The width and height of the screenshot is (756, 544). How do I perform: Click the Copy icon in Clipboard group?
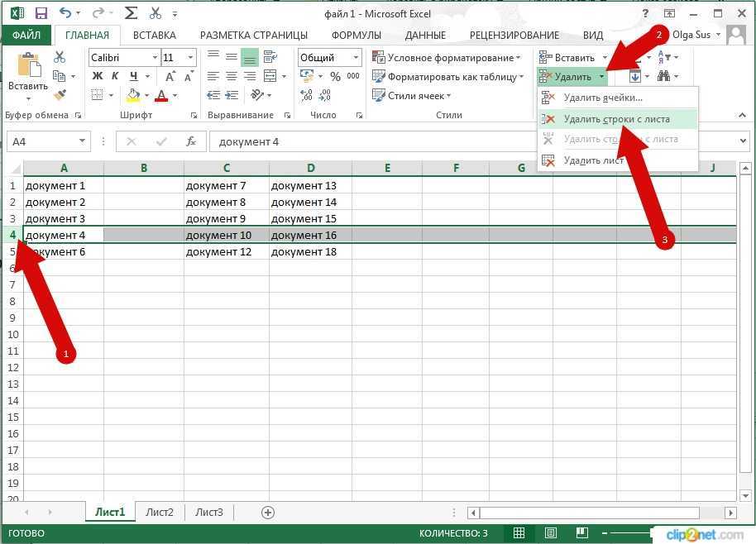click(59, 76)
